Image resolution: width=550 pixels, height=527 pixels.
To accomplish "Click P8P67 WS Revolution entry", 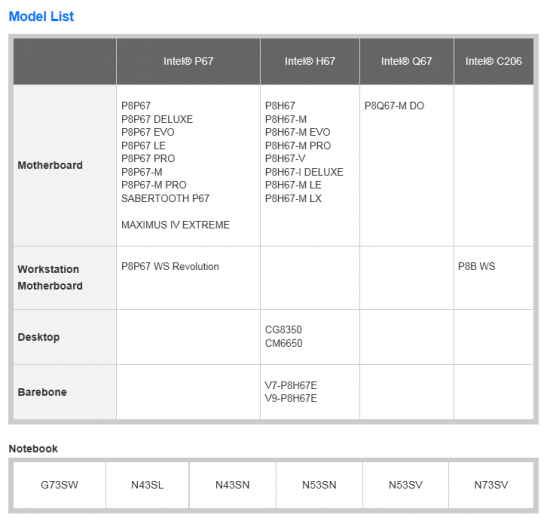I will (x=170, y=267).
